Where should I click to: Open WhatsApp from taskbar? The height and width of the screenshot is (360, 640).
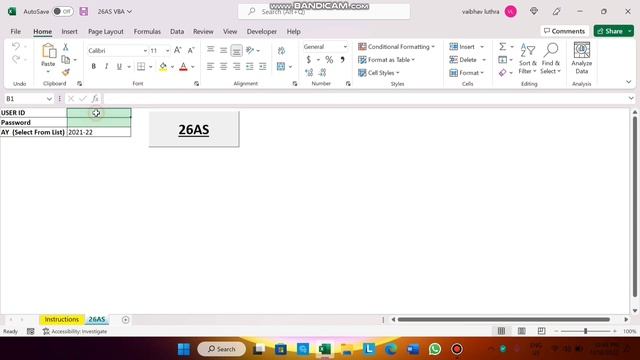(435, 349)
